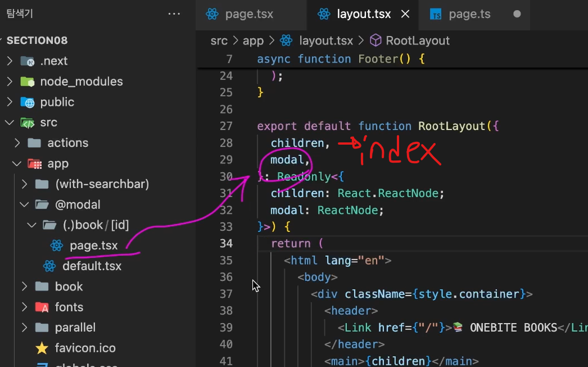The width and height of the screenshot is (588, 367).
Task: Switch to the layout.tsx editor tab
Action: click(363, 14)
